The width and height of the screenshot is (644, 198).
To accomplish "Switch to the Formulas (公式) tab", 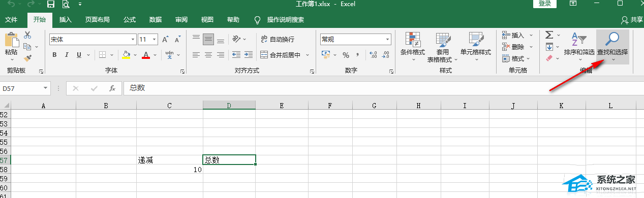I will point(130,20).
